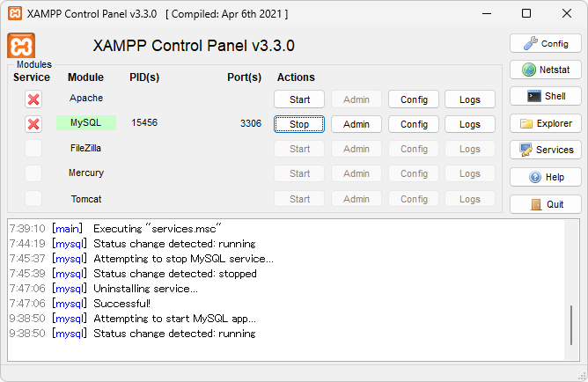Click the log panel vertical scrollbar
Viewport: 588px width, 382px height.
pyautogui.click(x=573, y=327)
